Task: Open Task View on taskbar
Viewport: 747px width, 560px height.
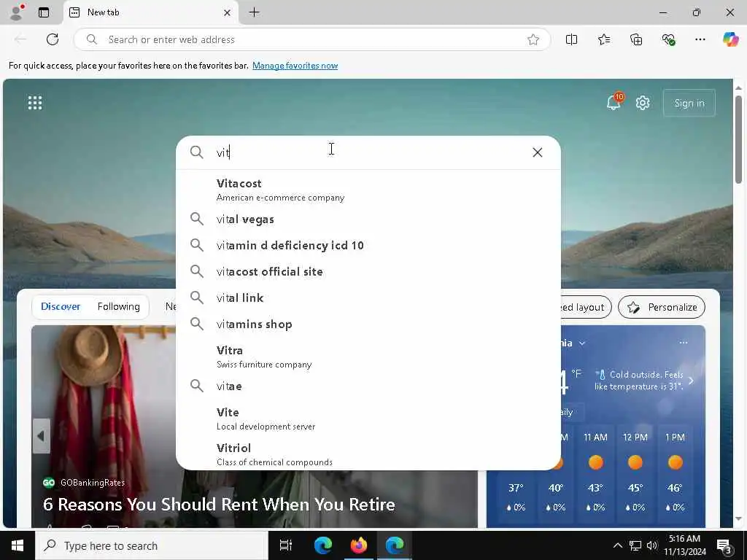Action: pyautogui.click(x=286, y=545)
